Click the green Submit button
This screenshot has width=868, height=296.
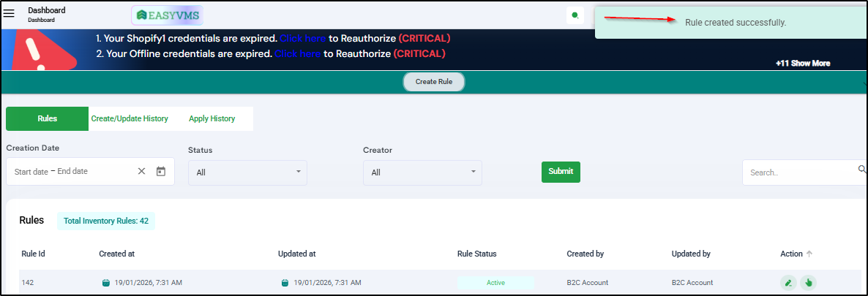pos(561,172)
